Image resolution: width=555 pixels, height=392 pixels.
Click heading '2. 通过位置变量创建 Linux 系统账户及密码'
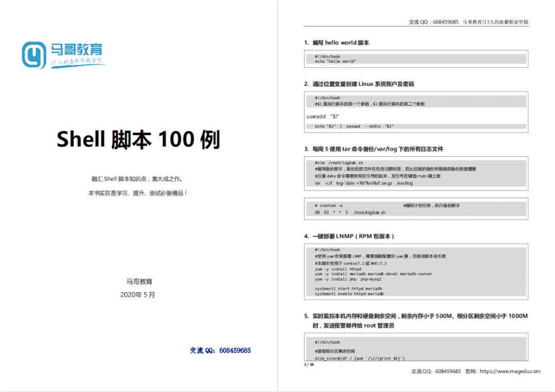[x=359, y=84]
